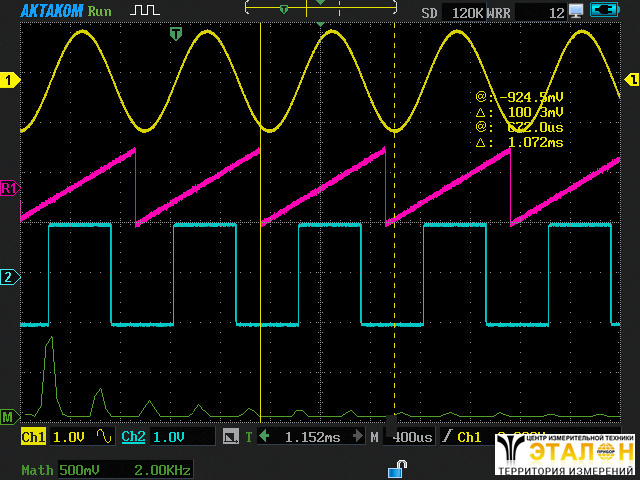Click the Ch1 AC coupling sine icon
The width and height of the screenshot is (640, 480).
point(104,437)
